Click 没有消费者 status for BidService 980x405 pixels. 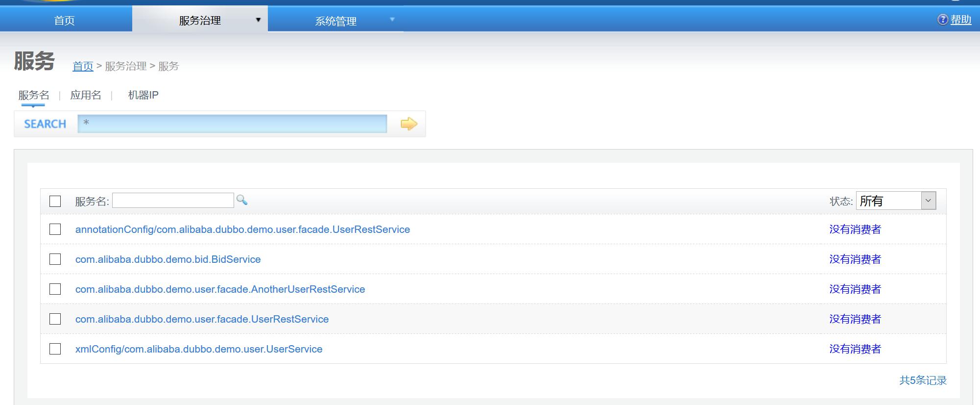(x=855, y=259)
